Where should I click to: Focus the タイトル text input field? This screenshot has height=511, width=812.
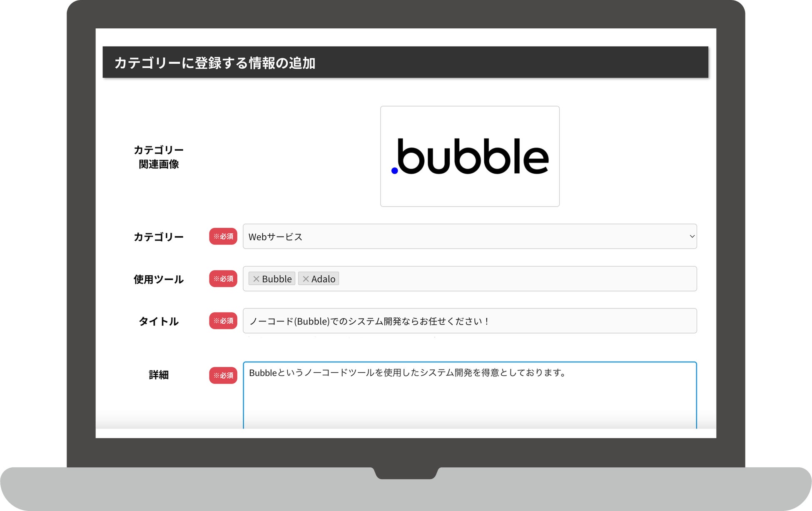pyautogui.click(x=470, y=321)
